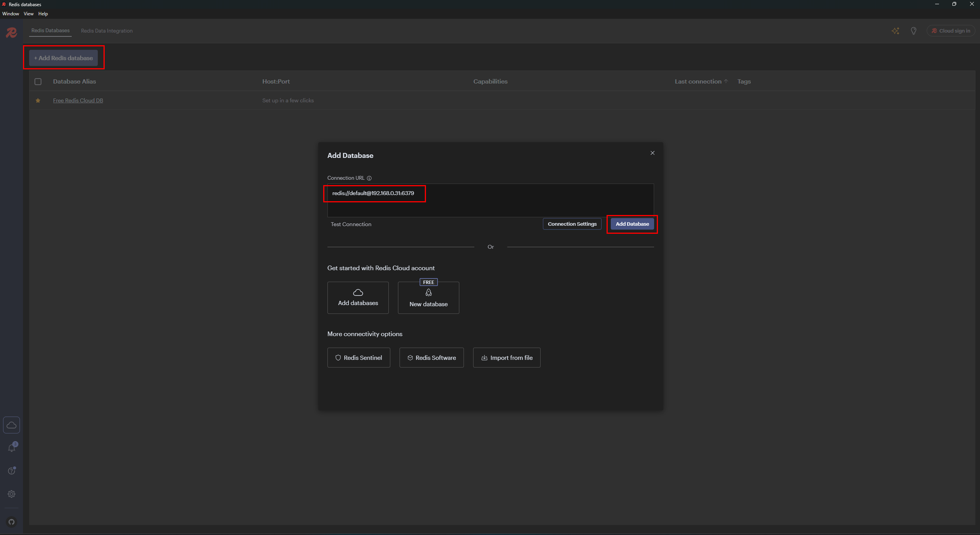Screen dimensions: 980x535
Task: Minimize the Redis Insight window
Action: tap(937, 4)
